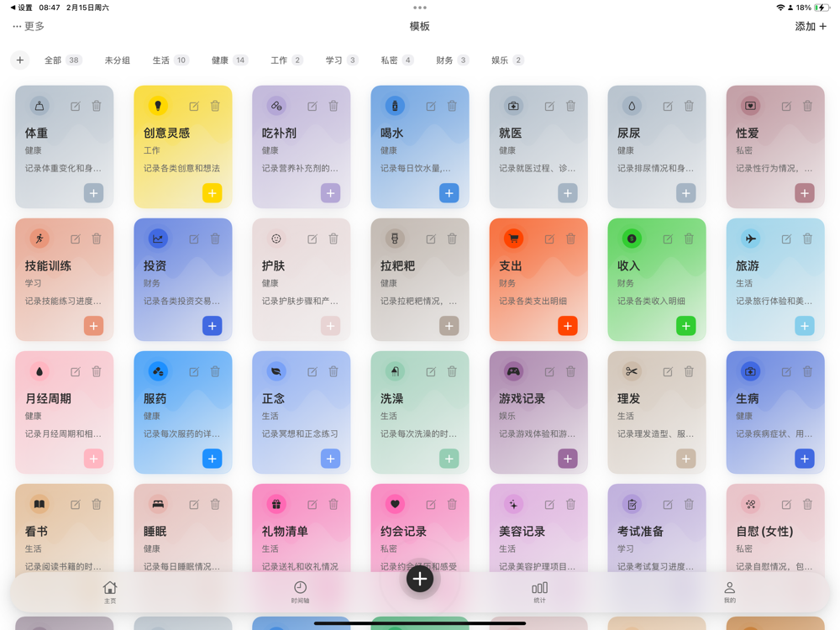Filter by 娱乐 category

508,60
